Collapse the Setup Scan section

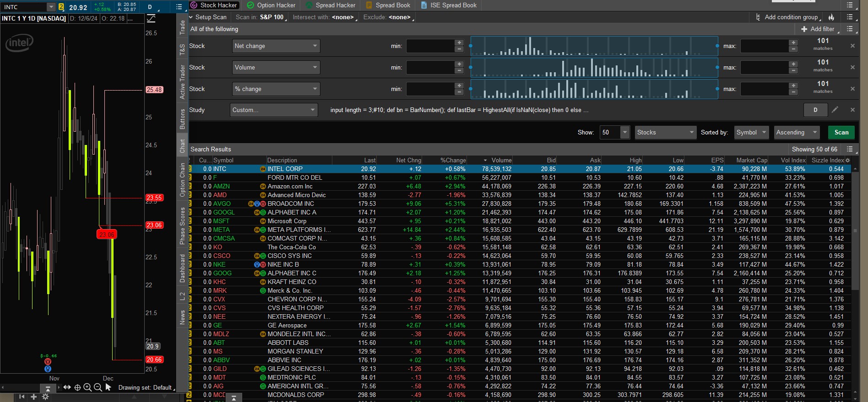pos(191,17)
